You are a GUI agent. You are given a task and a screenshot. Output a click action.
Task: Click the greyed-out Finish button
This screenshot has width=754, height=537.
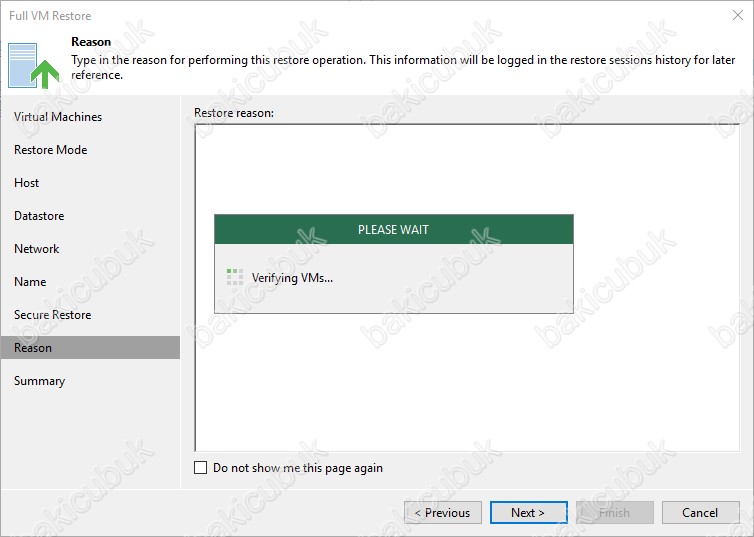(x=614, y=513)
